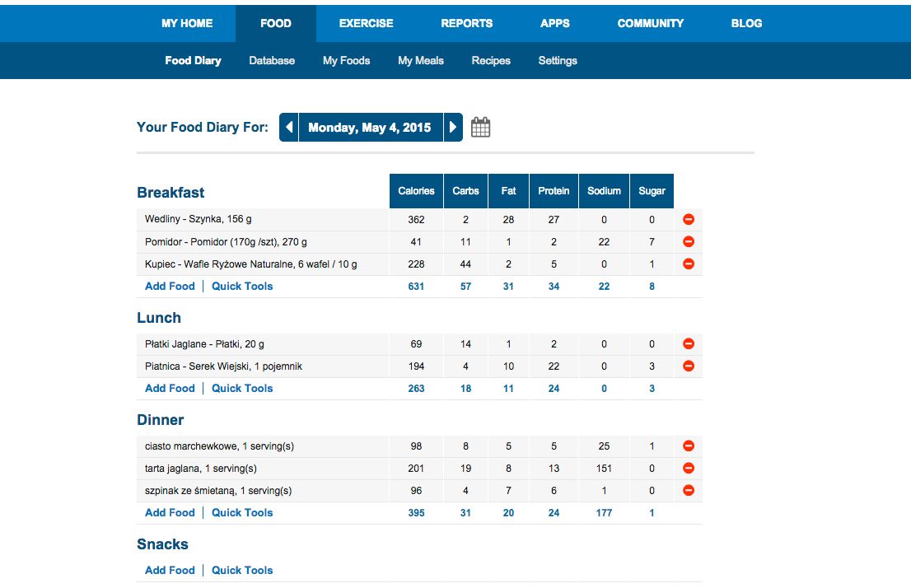
Task: Delete the Pomidor breakfast entry
Action: click(x=689, y=242)
